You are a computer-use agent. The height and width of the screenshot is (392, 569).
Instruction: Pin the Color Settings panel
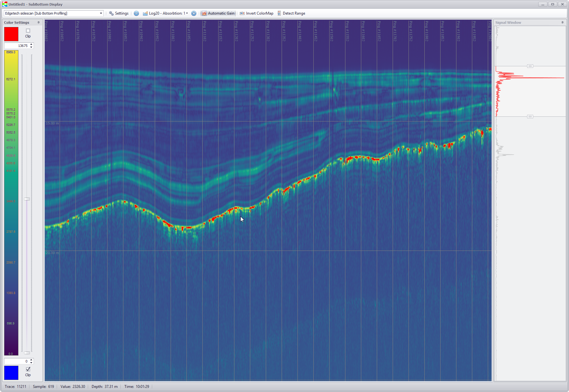tap(39, 23)
